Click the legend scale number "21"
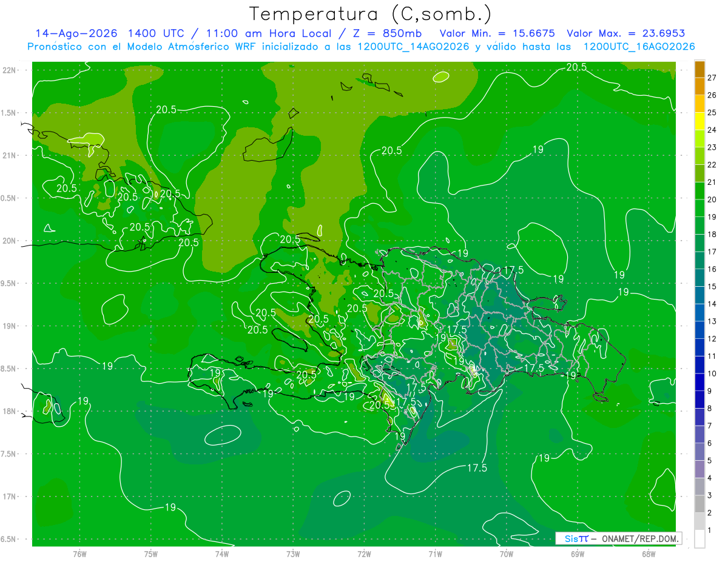The height and width of the screenshot is (562, 728). [x=712, y=182]
